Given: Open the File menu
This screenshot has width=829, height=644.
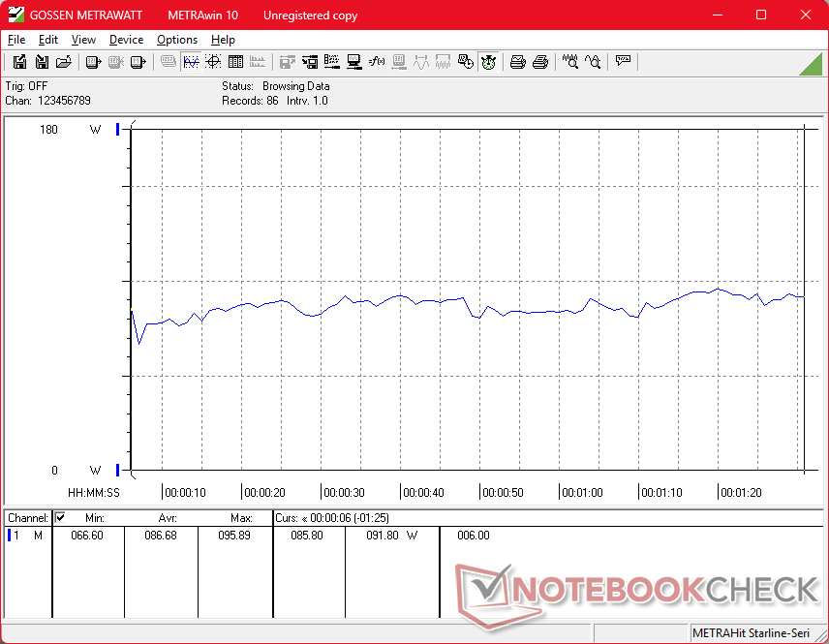Looking at the screenshot, I should [x=16, y=40].
